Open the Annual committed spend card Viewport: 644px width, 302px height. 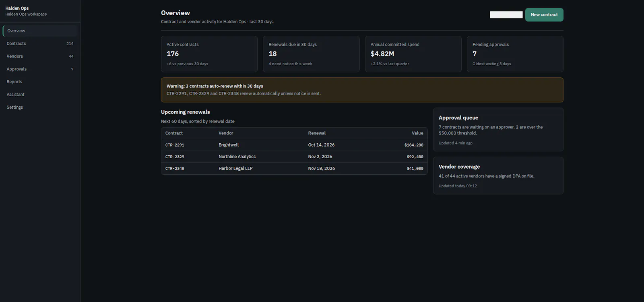(413, 54)
